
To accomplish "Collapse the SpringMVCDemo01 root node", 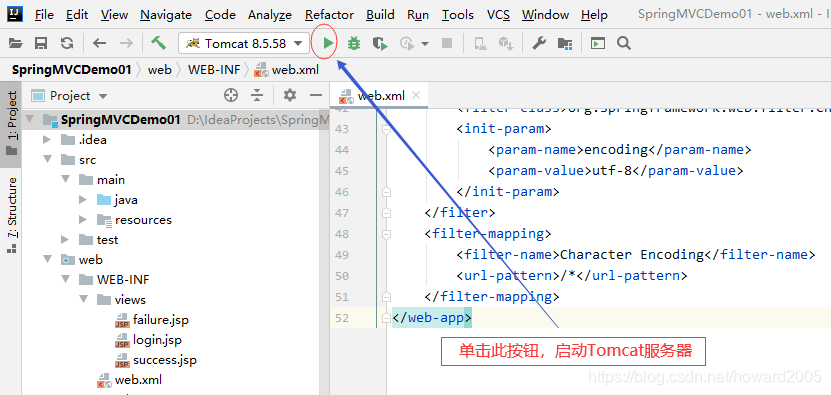I will click(x=30, y=120).
